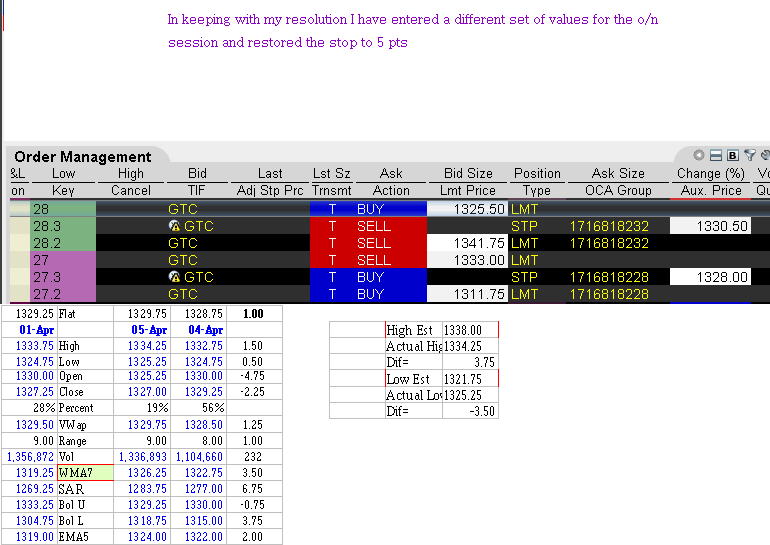Screen dimensions: 770x545
Task: Edit the 1341.75 limit price field
Action: coord(468,243)
